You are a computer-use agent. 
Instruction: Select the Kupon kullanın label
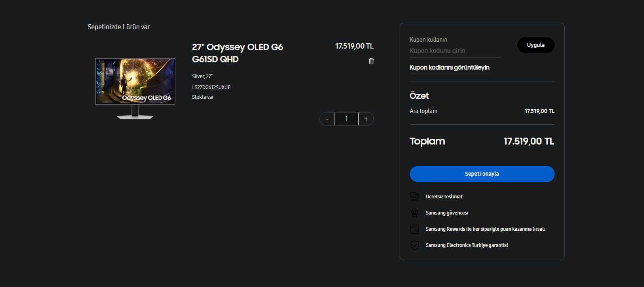tap(428, 40)
